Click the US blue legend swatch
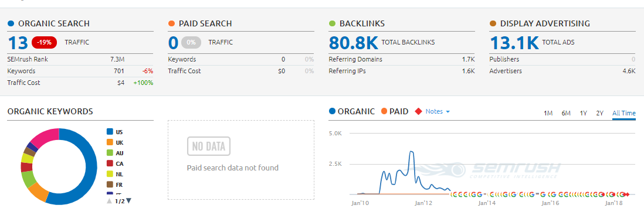Viewport: 644px width, 222px height. point(110,132)
